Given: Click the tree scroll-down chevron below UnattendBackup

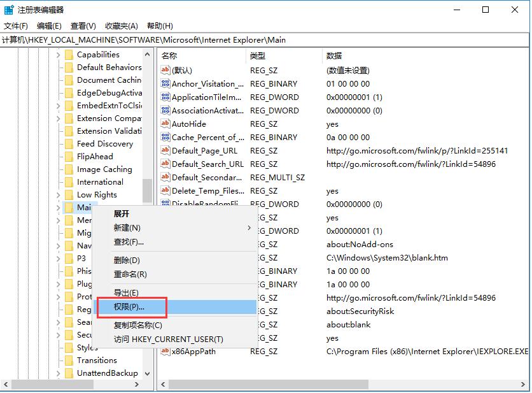Looking at the screenshot, I should click(x=146, y=373).
